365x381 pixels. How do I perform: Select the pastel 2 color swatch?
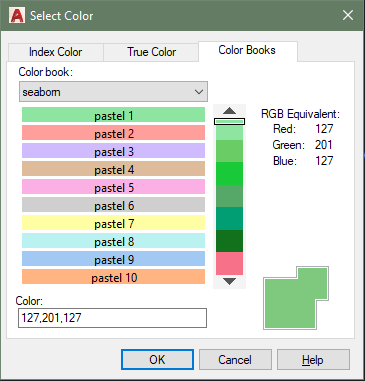tap(113, 133)
